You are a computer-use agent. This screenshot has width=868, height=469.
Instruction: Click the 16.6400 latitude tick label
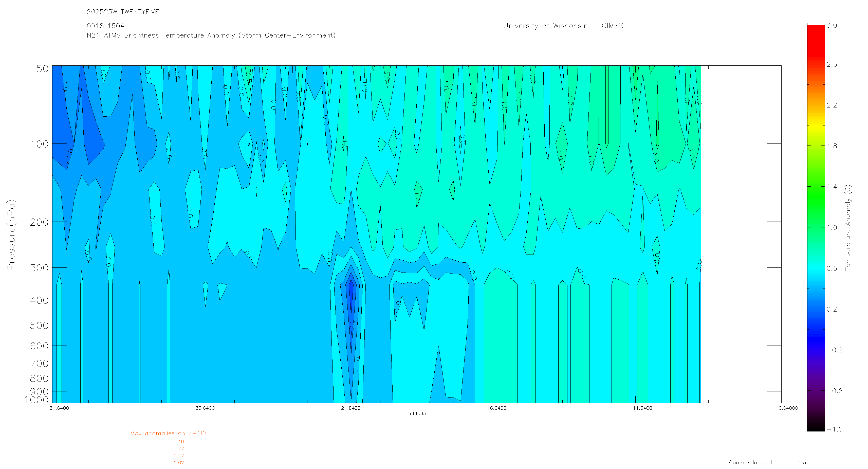coord(497,408)
